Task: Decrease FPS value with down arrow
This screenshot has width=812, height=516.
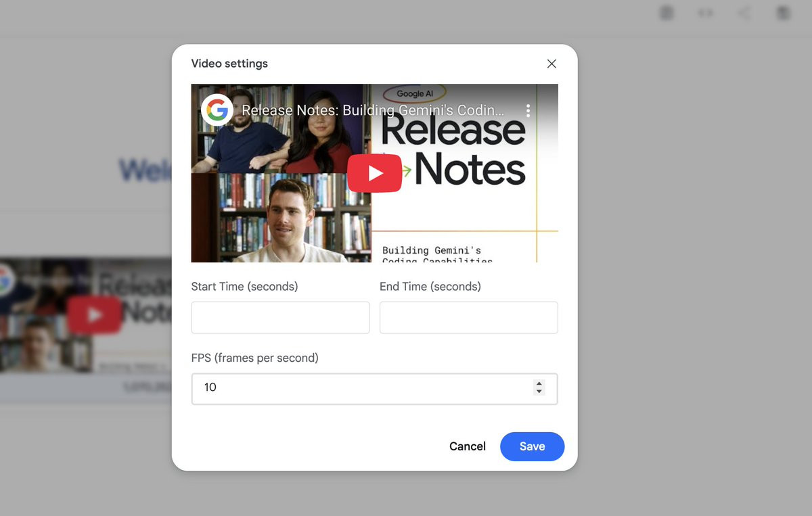Action: pos(539,392)
